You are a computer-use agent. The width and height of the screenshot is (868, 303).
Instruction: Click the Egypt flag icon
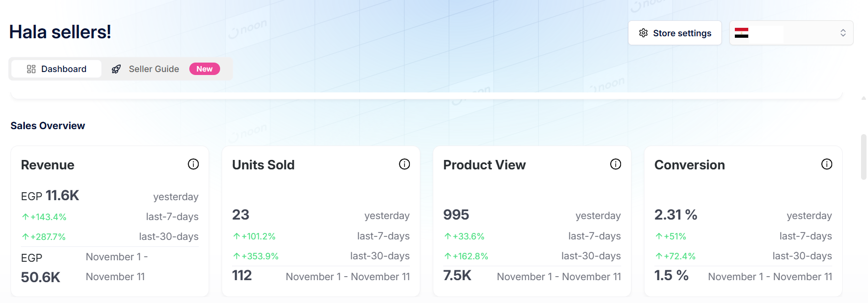pos(741,33)
